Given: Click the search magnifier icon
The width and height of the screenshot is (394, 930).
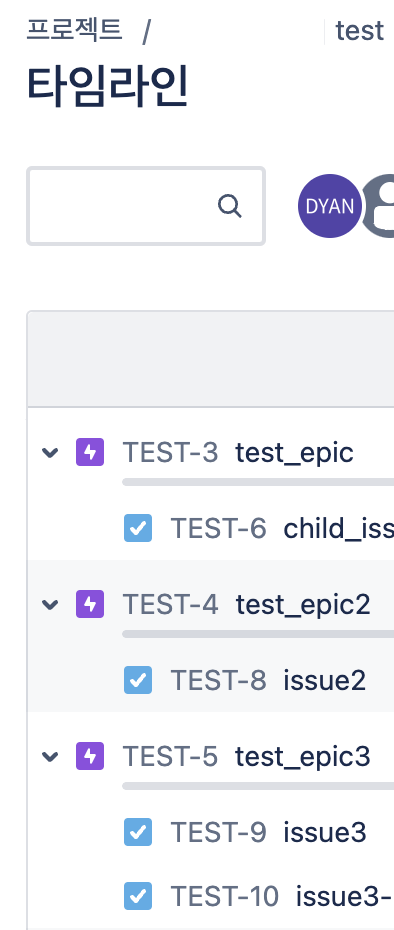Looking at the screenshot, I should pos(230,206).
